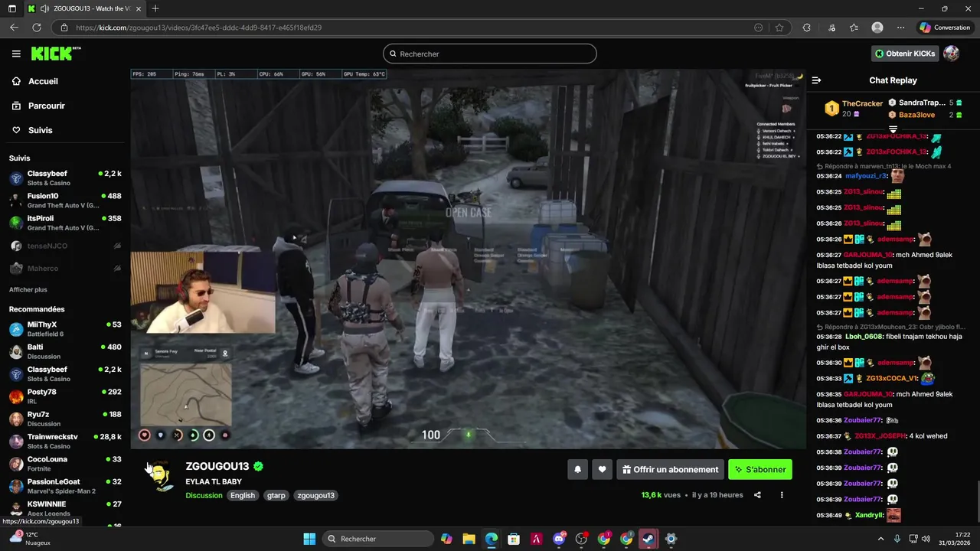Select the English tag
The image size is (980, 551).
[x=243, y=495]
